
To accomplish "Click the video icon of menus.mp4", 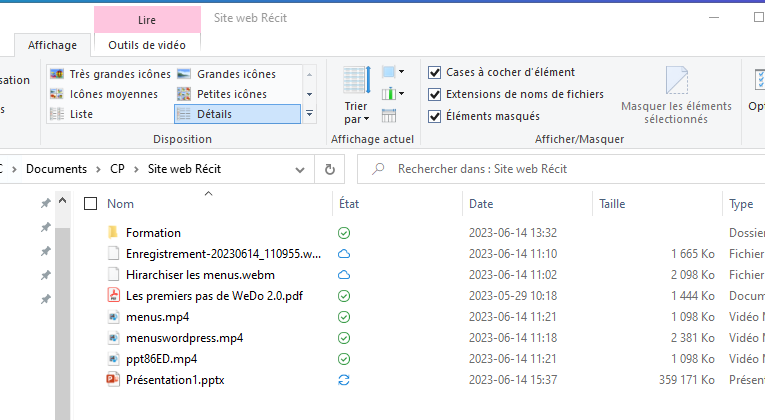I will (x=113, y=317).
